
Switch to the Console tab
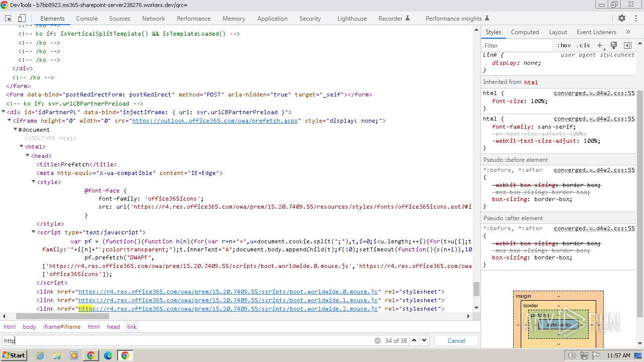coord(87,18)
